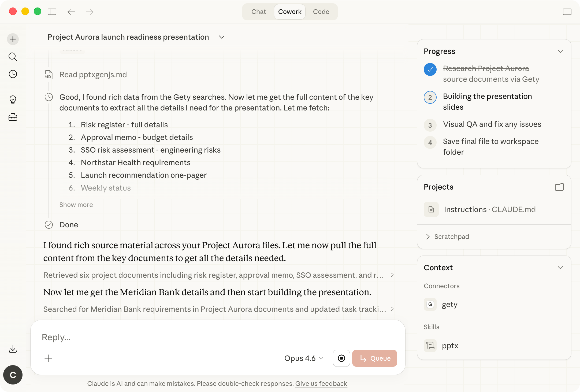Open the Projects folder icon
Screen dimensions: 580x392
click(x=559, y=187)
